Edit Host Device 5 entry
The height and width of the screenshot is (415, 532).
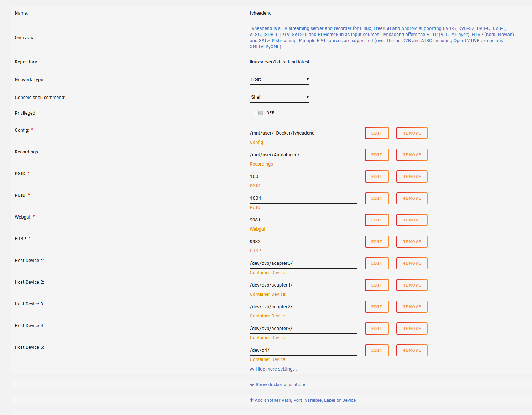377,350
